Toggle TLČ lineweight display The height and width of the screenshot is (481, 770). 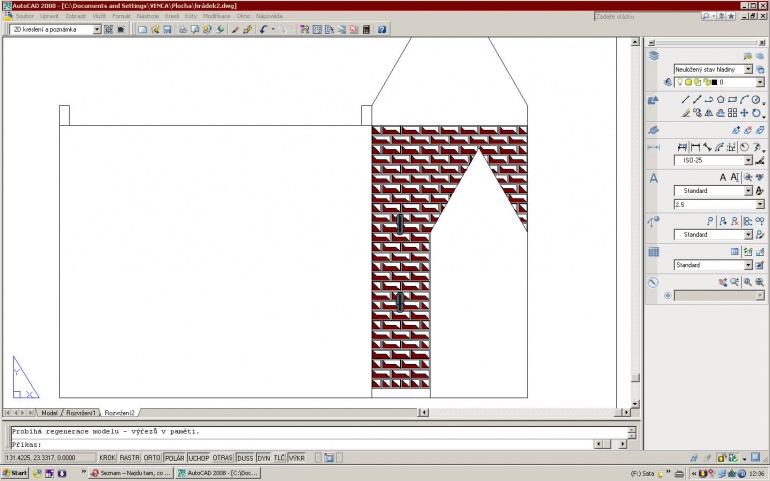(279, 458)
